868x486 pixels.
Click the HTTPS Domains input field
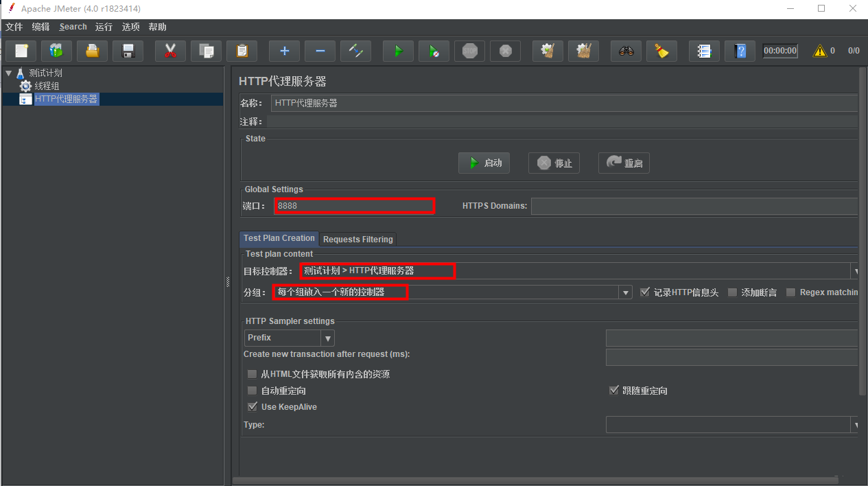[694, 206]
